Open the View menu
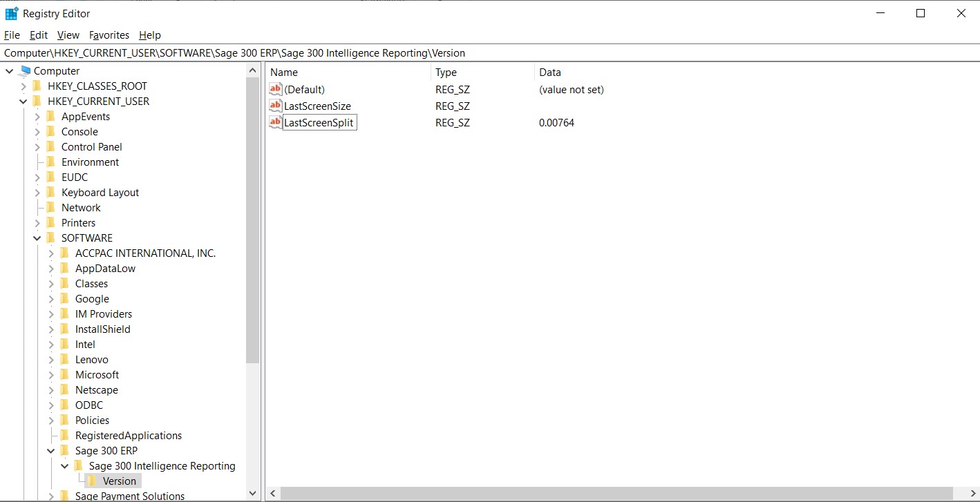Viewport: 980px width, 502px height. (x=68, y=35)
